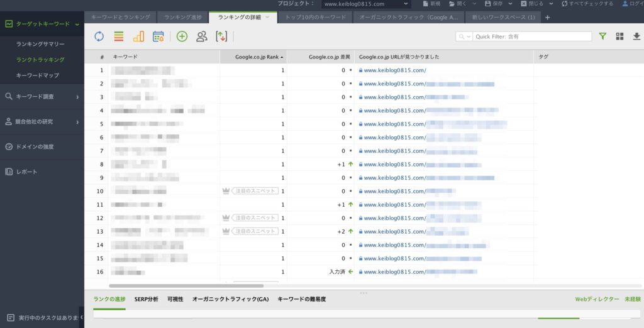Image resolution: width=644 pixels, height=328 pixels.
Task: Open www.keiblog0815.com/ URL in row 1
Action: click(x=395, y=70)
